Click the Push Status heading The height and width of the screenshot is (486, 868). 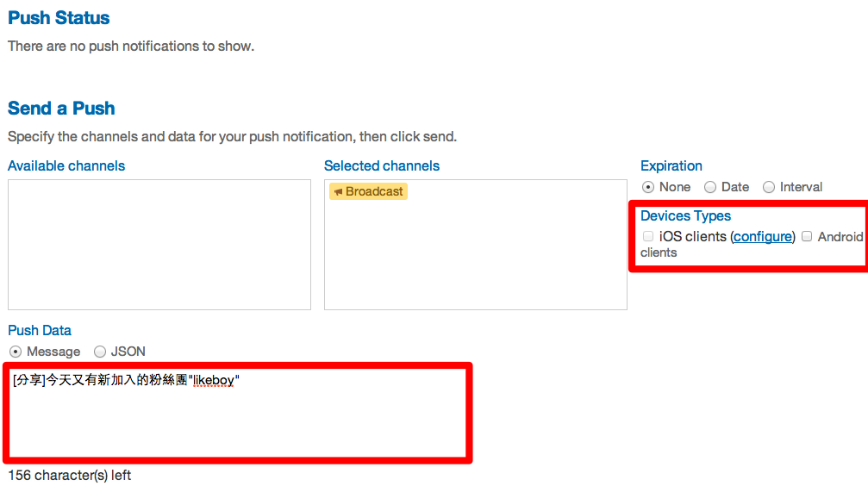[59, 17]
